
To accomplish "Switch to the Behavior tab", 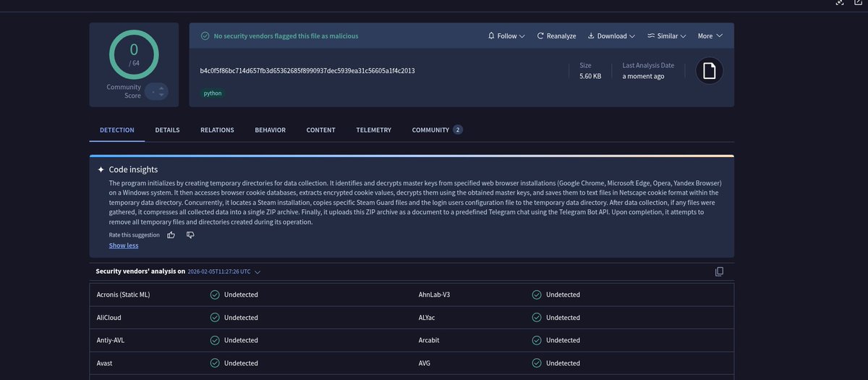I will [270, 130].
